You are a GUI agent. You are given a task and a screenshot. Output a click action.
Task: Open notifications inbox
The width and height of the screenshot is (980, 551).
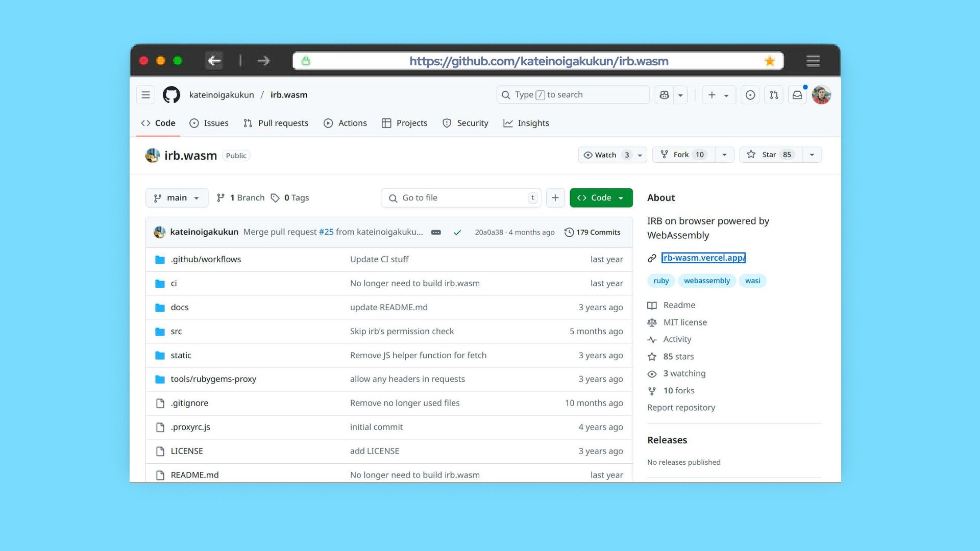click(x=797, y=95)
